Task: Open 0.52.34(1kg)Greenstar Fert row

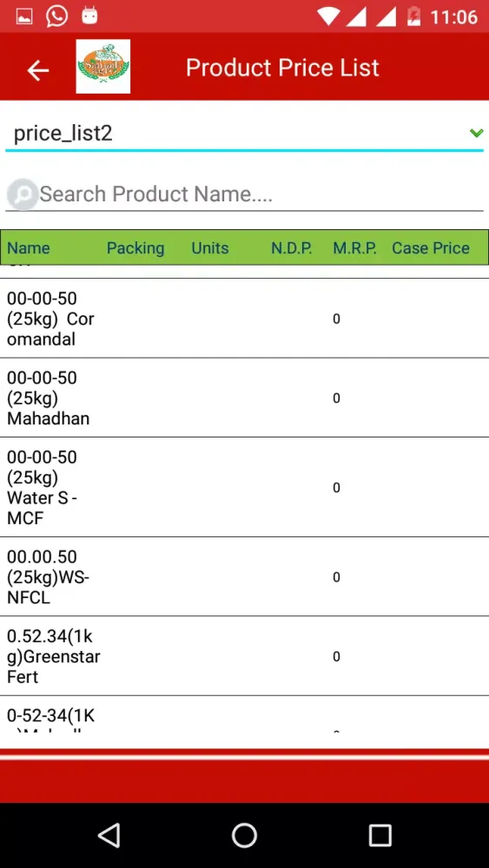Action: tap(244, 656)
